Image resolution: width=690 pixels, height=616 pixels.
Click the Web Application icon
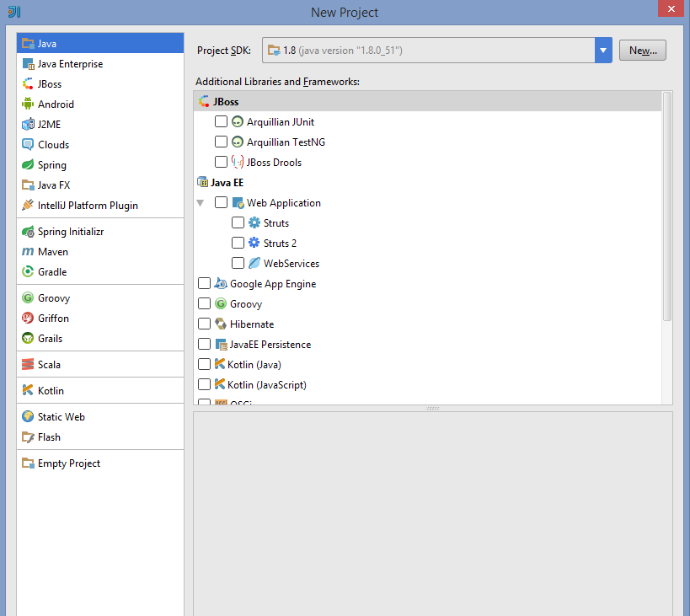[238, 203]
